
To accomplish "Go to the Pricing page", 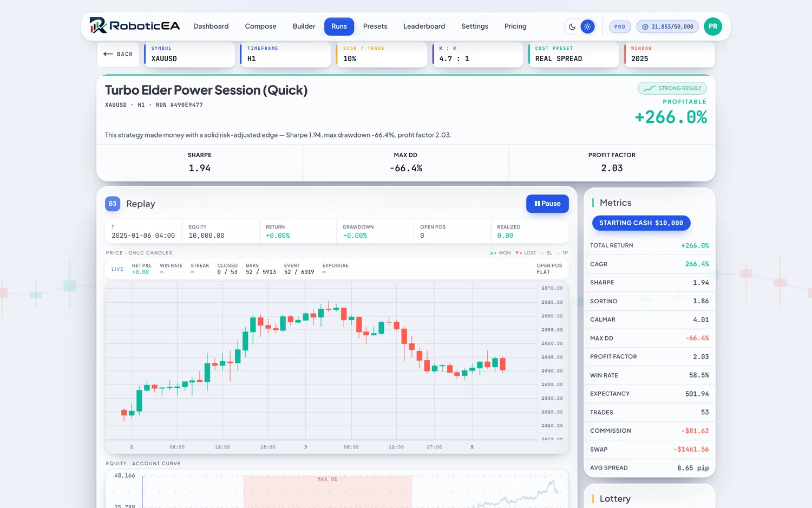I will pos(515,26).
